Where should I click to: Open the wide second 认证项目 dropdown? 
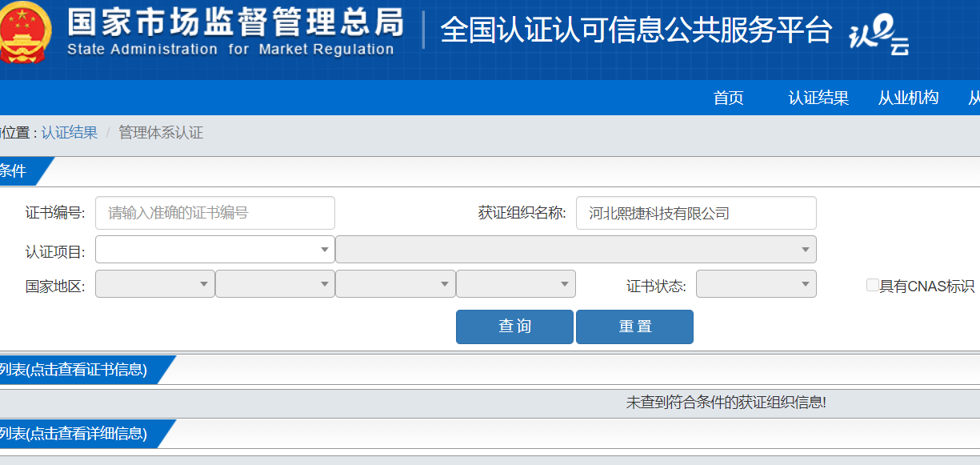pyautogui.click(x=576, y=249)
